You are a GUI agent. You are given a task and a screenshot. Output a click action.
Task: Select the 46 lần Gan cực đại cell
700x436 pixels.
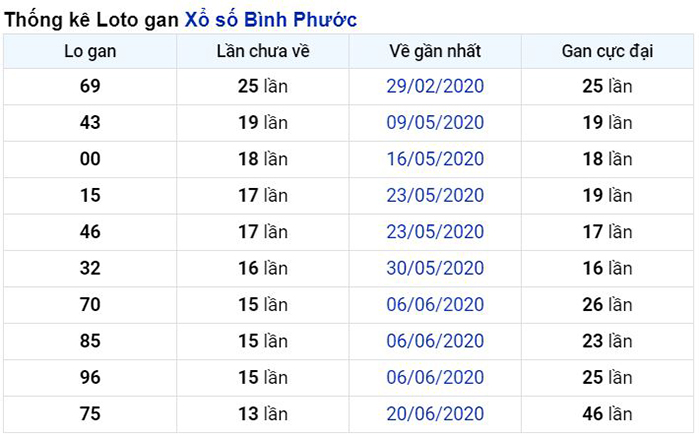607,414
